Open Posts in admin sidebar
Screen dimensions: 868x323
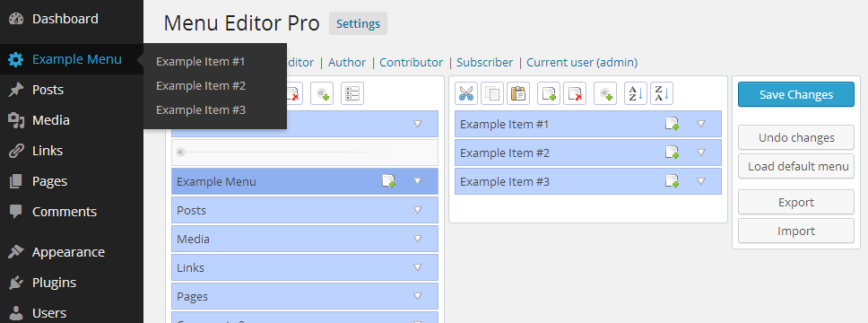[48, 90]
